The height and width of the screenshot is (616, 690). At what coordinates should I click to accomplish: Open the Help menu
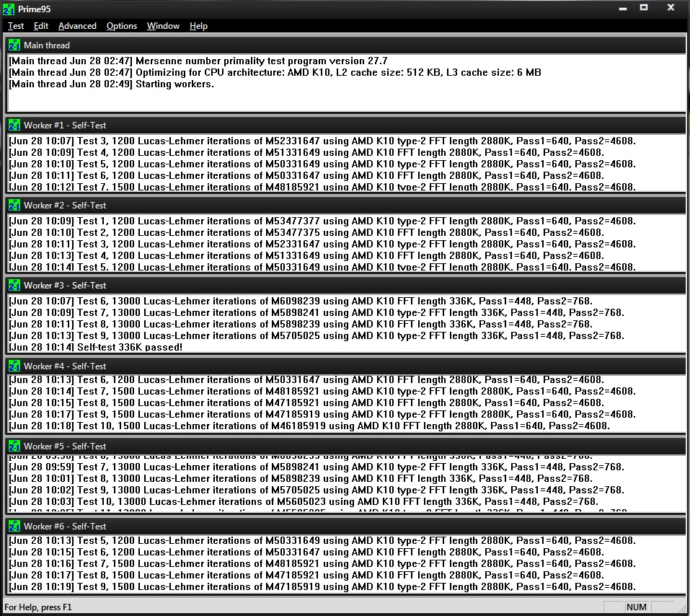click(198, 26)
